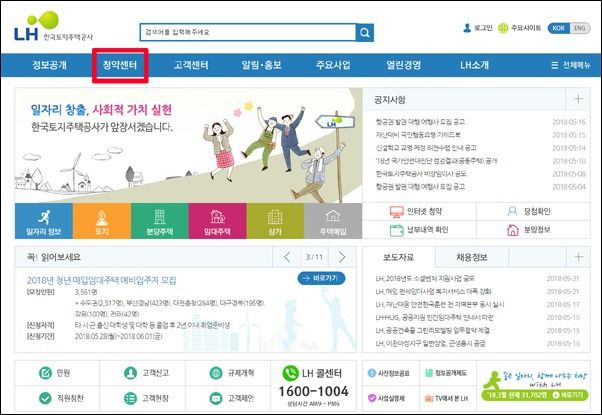This screenshot has width=602, height=415.
Task: Click the LH 한국토지주택공사 logo
Action: click(x=53, y=27)
